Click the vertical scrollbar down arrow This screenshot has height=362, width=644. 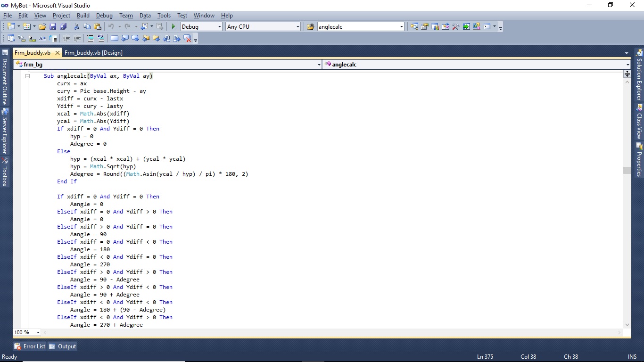627,325
